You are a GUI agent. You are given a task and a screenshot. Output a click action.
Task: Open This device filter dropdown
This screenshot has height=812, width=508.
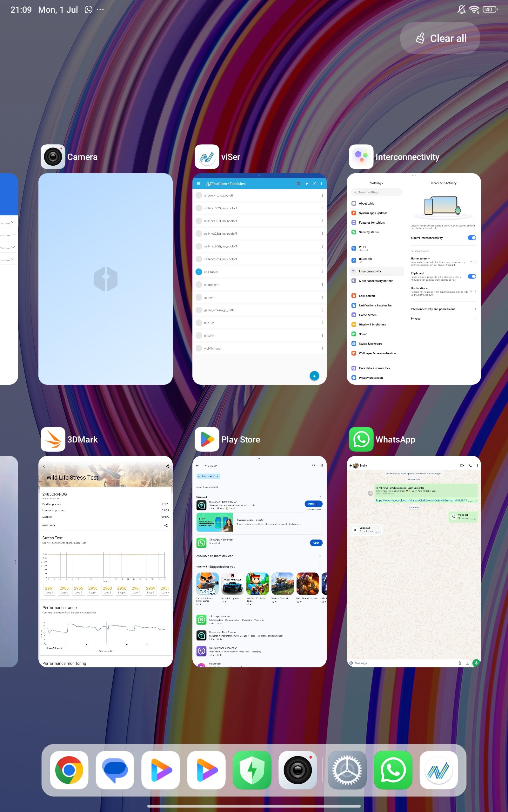tap(208, 476)
